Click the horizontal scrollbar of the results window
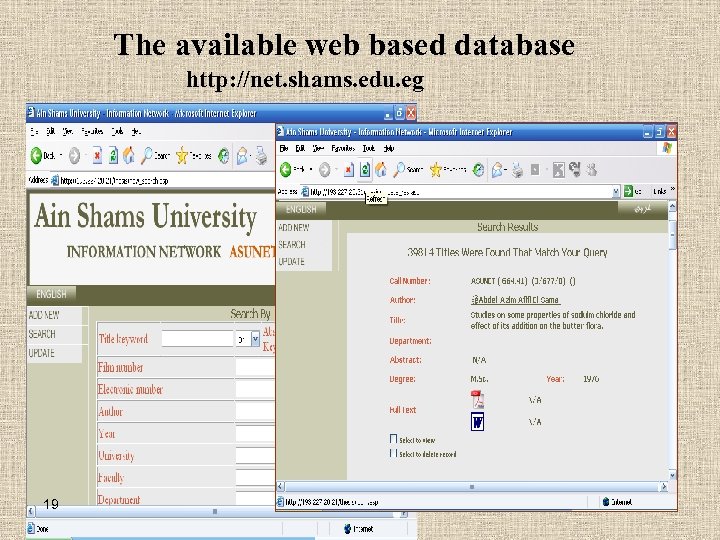 click(x=472, y=486)
